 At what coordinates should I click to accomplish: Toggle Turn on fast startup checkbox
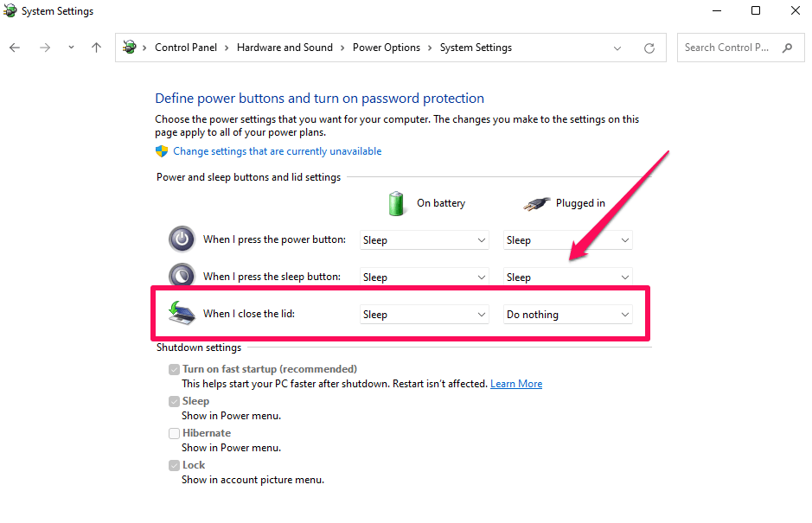(174, 369)
